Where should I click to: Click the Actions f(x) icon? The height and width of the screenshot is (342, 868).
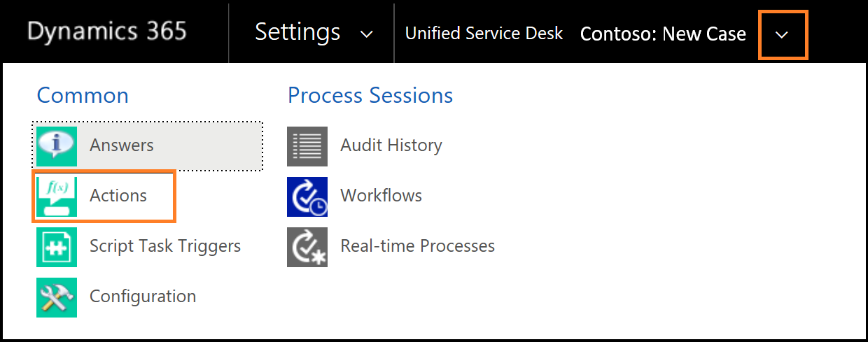pos(57,196)
